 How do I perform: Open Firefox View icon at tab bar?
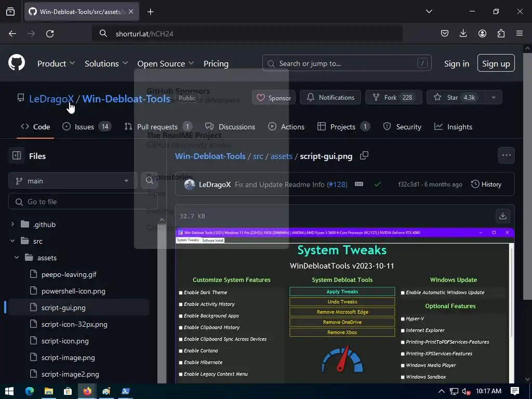pyautogui.click(x=10, y=12)
